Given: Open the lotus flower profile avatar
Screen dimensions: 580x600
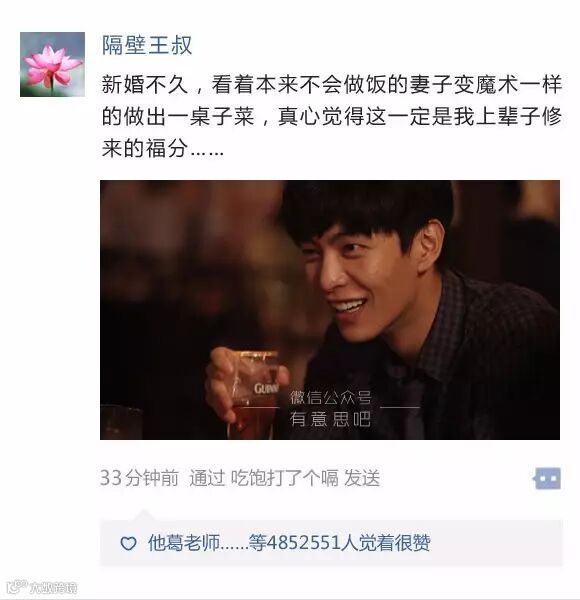Looking at the screenshot, I should point(52,64).
